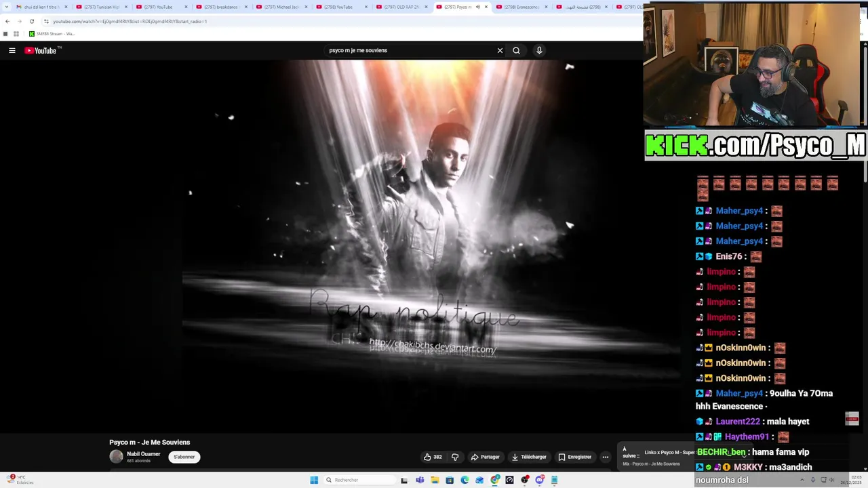Subscribe with the S'abonner button
Viewport: 868px width, 488px height.
184,457
